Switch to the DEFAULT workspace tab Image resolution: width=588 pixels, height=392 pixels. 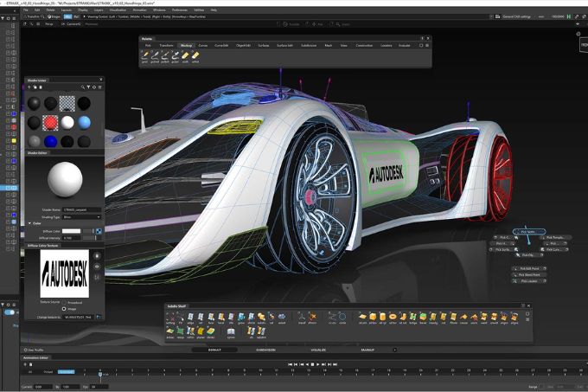214,350
